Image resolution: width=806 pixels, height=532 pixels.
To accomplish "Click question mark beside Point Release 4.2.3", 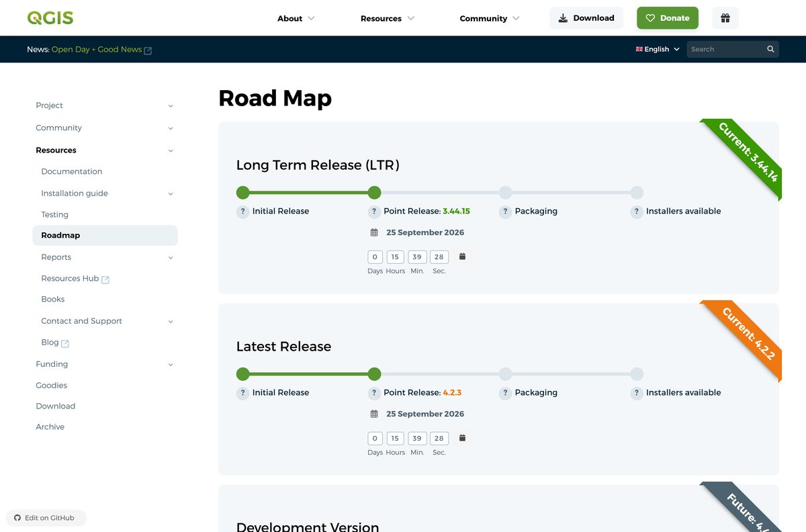I will pyautogui.click(x=374, y=393).
